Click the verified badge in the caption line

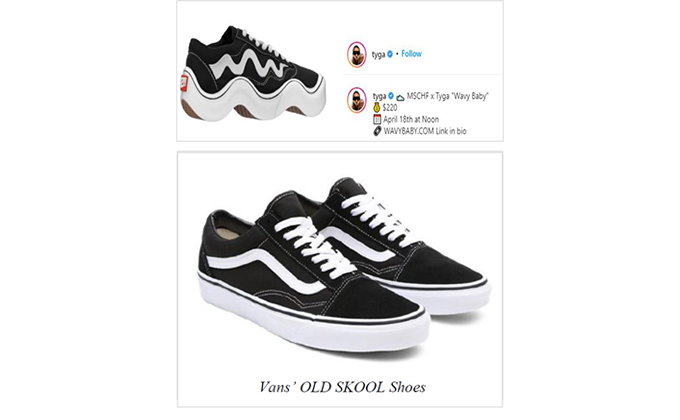tap(391, 96)
